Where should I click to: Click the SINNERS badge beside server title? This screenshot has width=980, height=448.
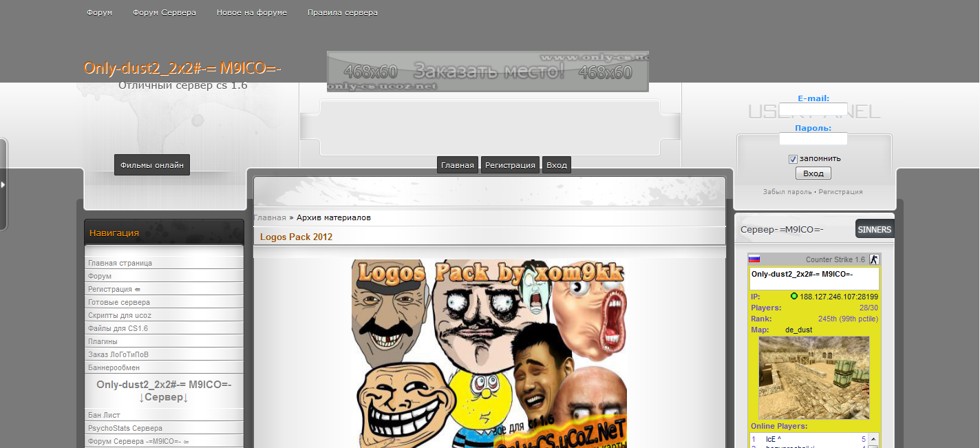click(x=874, y=229)
